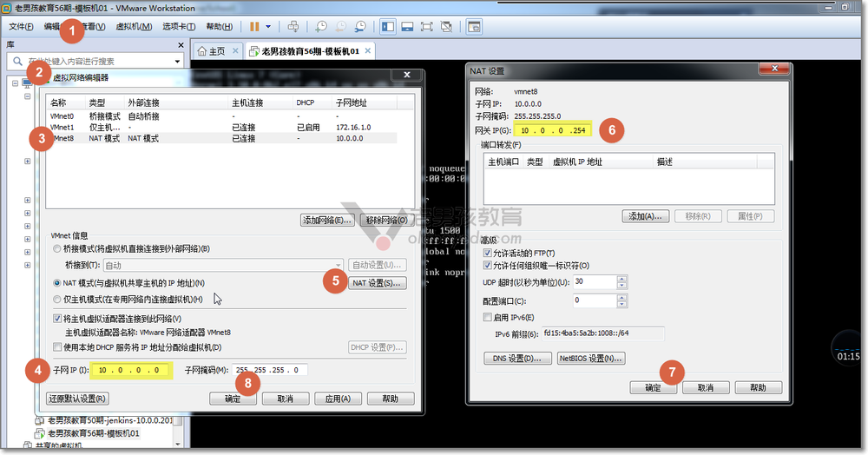Switch to the 主页 tab
The width and height of the screenshot is (868, 455).
[x=217, y=51]
